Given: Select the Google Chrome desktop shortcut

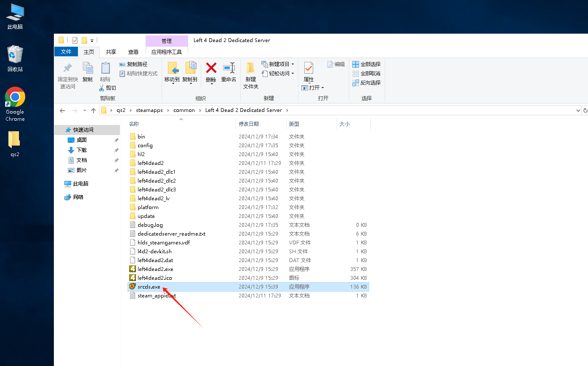Looking at the screenshot, I should 15,104.
